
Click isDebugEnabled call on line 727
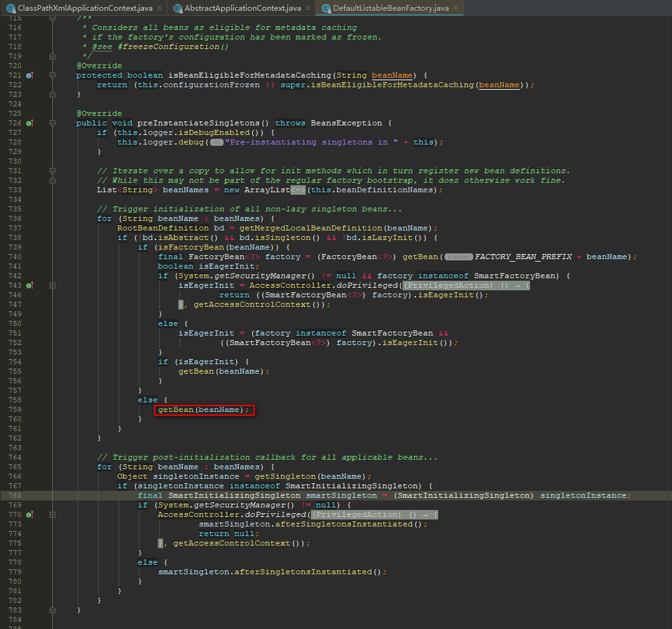click(x=214, y=133)
